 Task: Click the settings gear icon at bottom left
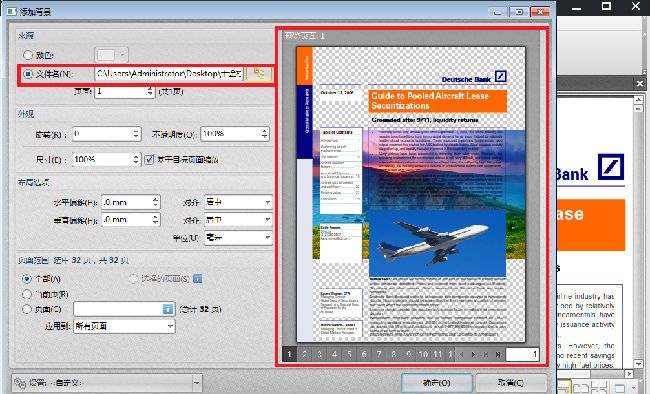point(19,382)
